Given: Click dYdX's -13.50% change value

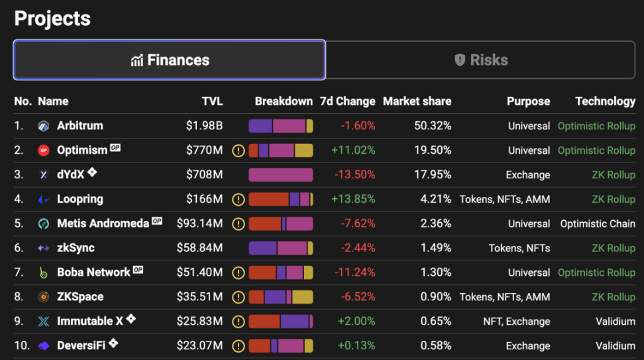Looking at the screenshot, I should [x=355, y=174].
